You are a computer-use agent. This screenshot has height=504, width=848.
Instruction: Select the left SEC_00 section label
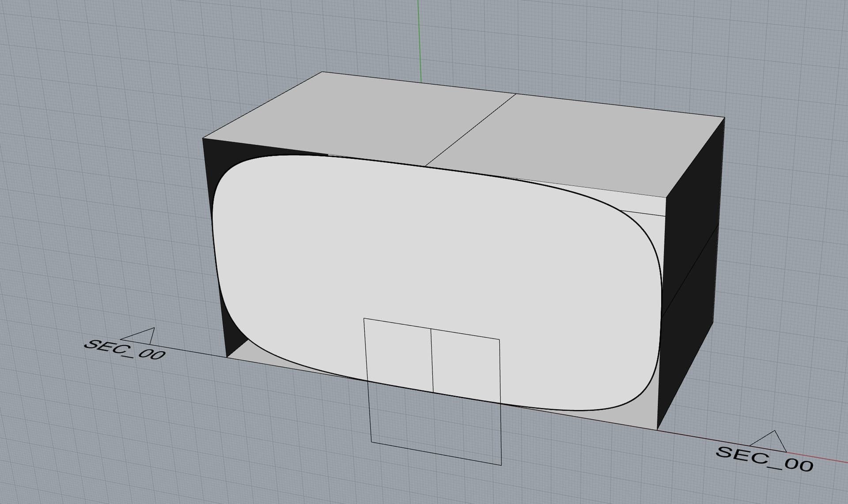click(125, 350)
